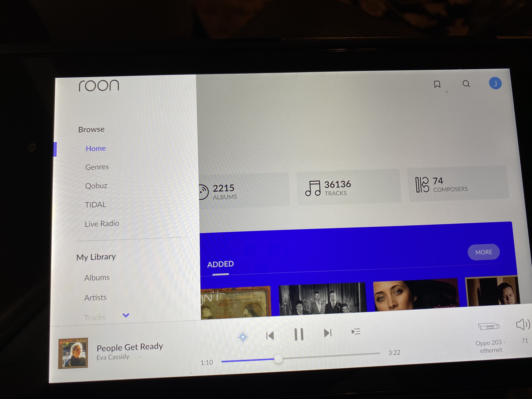The height and width of the screenshot is (399, 532).
Task: Skip to the next track
Action: (328, 333)
